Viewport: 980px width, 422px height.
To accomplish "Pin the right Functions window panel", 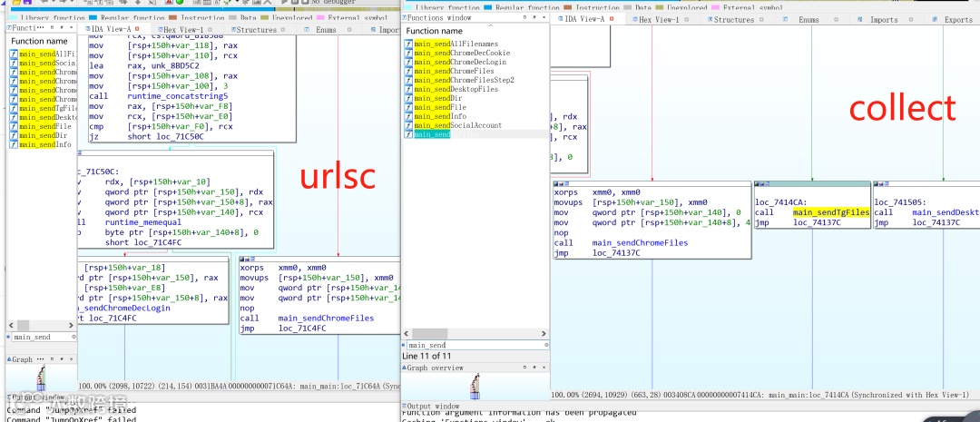I will coord(534,17).
